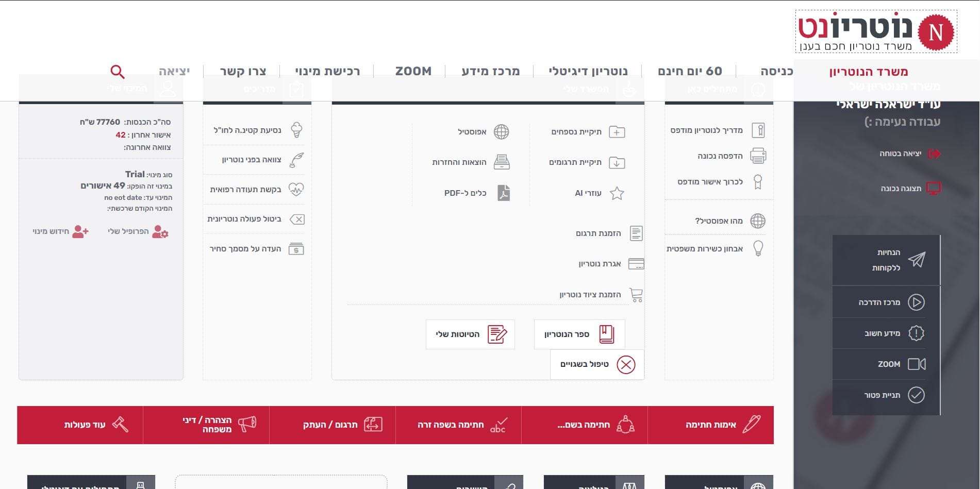Click the play icon for מרכז הדרכה
This screenshot has width=980, height=489.
tap(916, 302)
